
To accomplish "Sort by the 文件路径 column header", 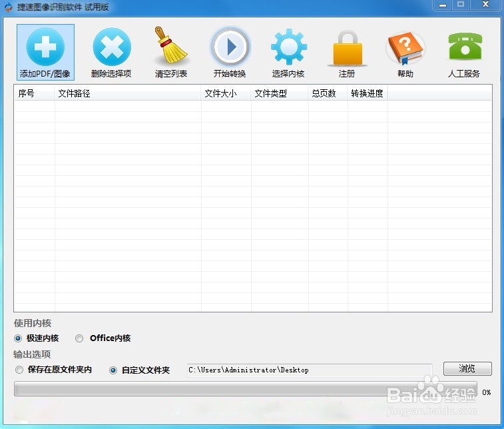I will 128,93.
